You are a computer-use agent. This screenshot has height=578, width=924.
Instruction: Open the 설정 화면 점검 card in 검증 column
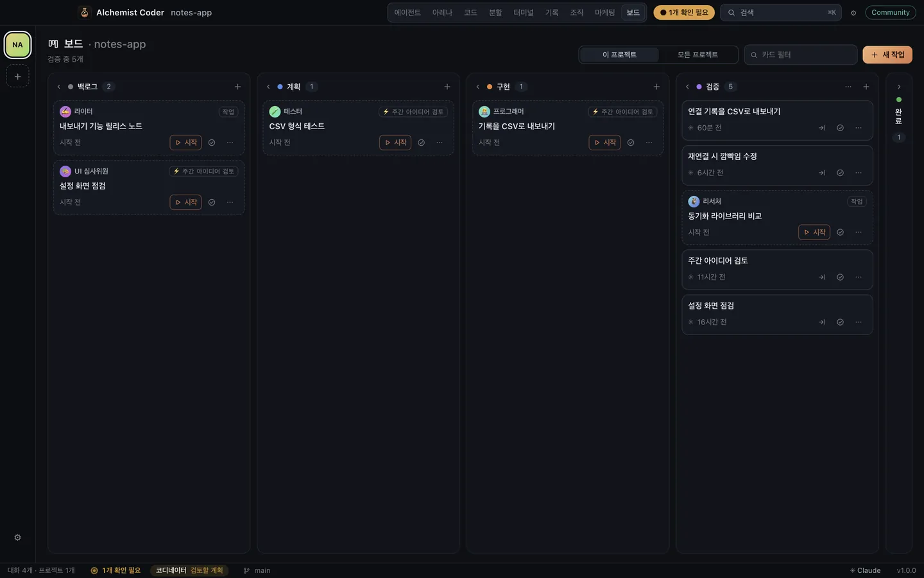point(777,314)
